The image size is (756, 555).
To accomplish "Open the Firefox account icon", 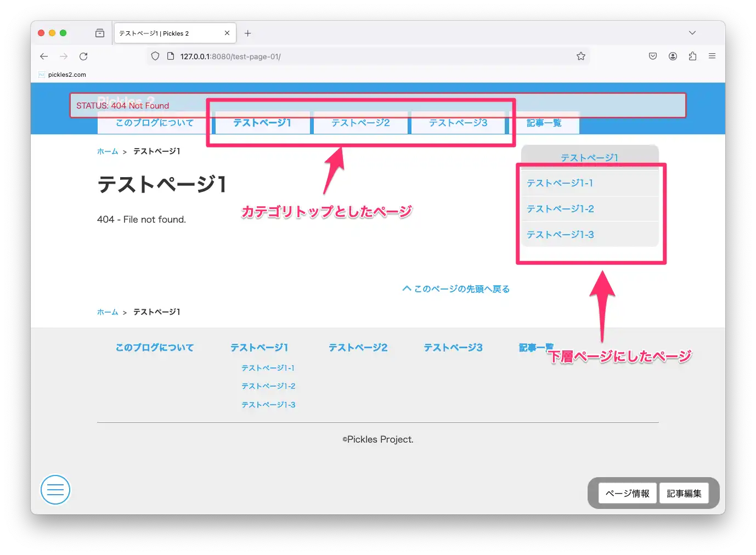I will (673, 56).
